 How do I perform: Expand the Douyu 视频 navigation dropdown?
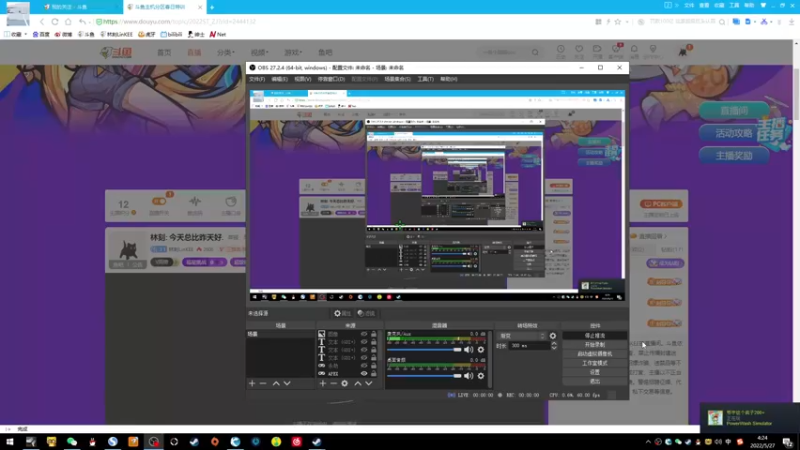click(259, 52)
